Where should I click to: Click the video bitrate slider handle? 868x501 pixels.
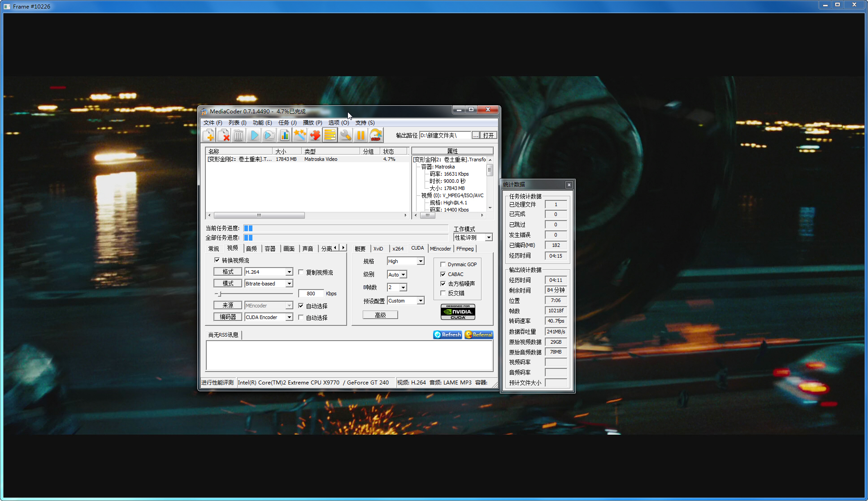[x=220, y=294]
